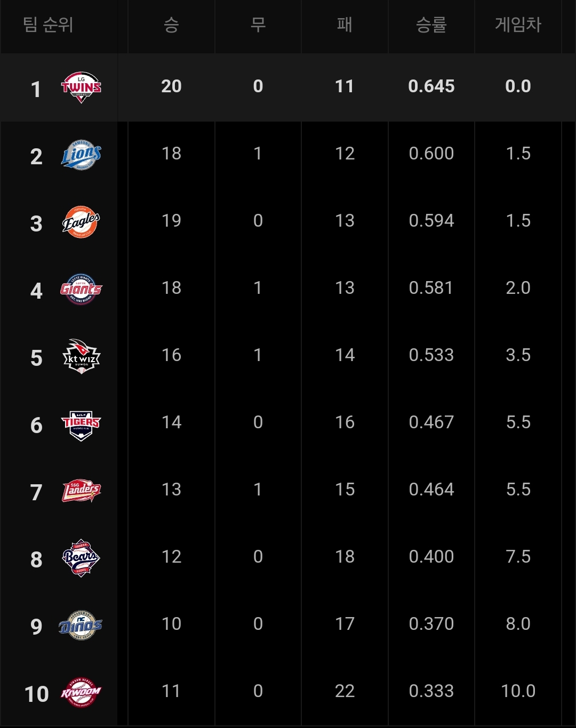576x728 pixels.
Task: Tap the Kiwoom Heroes logo
Action: (x=81, y=692)
